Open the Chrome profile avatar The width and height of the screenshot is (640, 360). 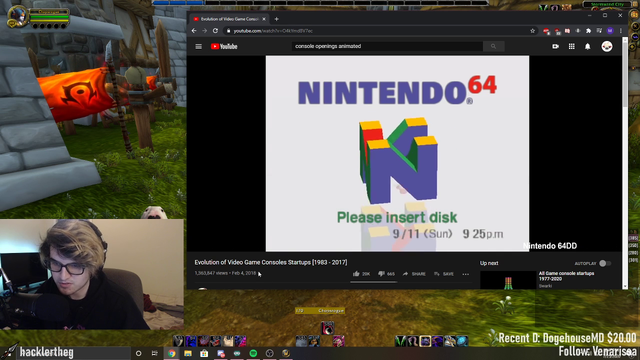(x=610, y=31)
